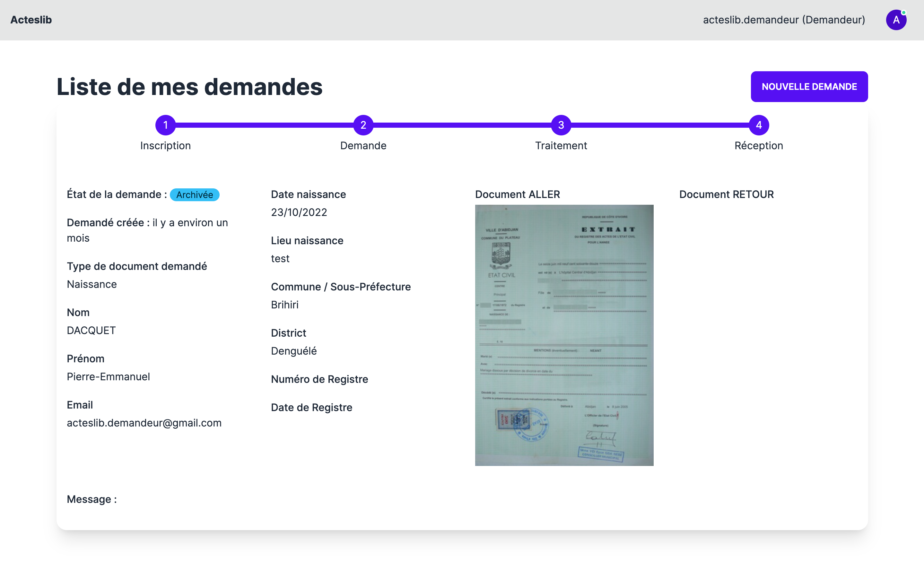Screen dimensions: 924x577
Task: Click the email acteslib.demandeur@gmail.com
Action: pos(144,423)
